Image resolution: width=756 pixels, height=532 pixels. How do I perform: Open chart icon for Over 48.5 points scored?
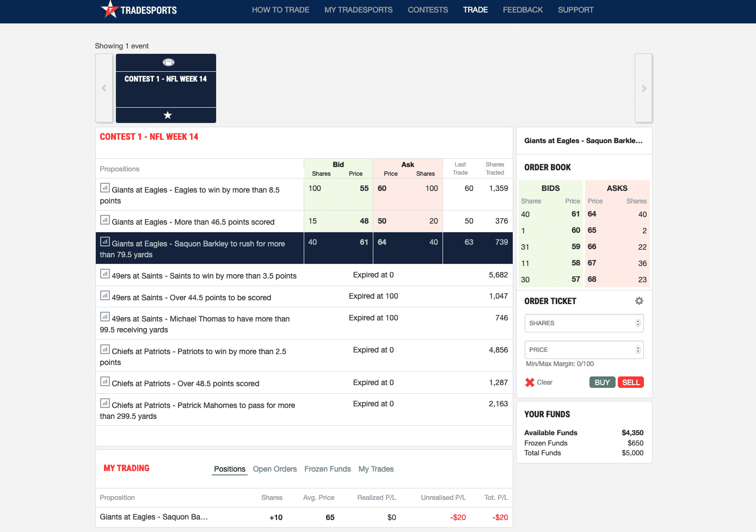(105, 382)
